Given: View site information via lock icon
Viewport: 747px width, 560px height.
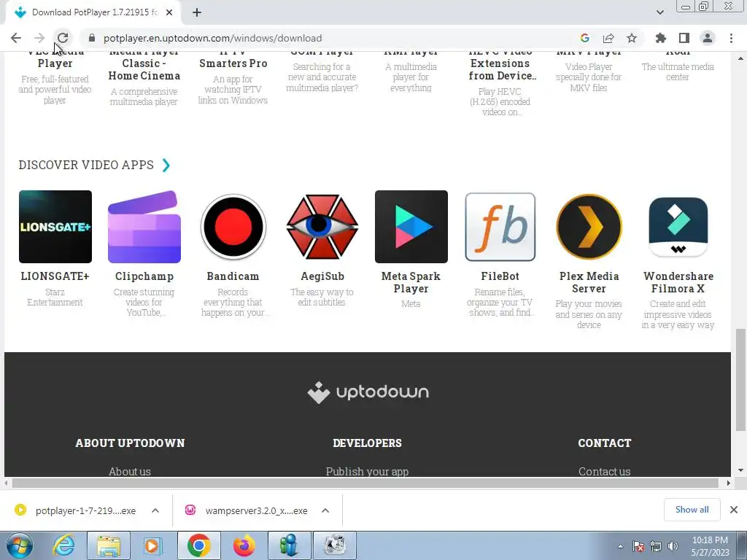Looking at the screenshot, I should (x=92, y=38).
